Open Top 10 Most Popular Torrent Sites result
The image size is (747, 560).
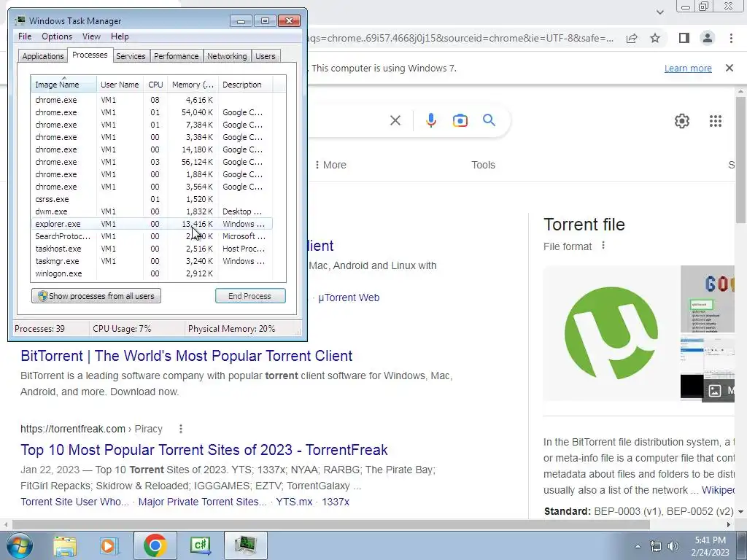point(204,449)
